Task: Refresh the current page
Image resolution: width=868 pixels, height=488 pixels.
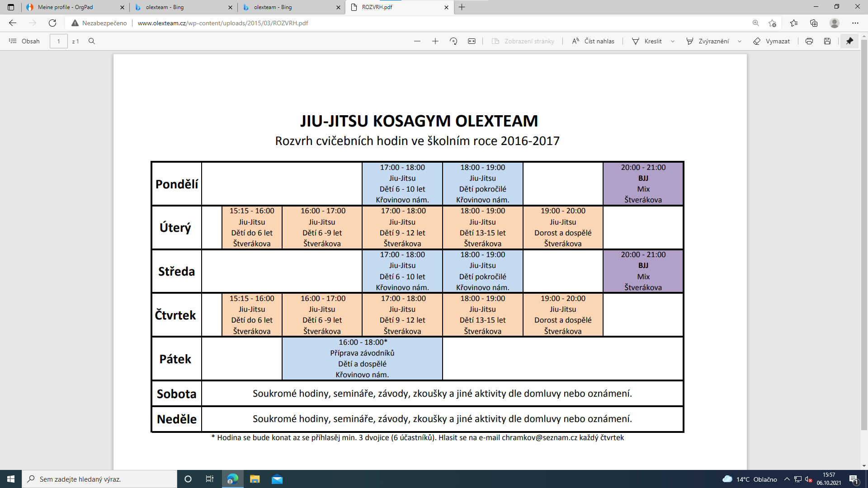Action: tap(52, 23)
